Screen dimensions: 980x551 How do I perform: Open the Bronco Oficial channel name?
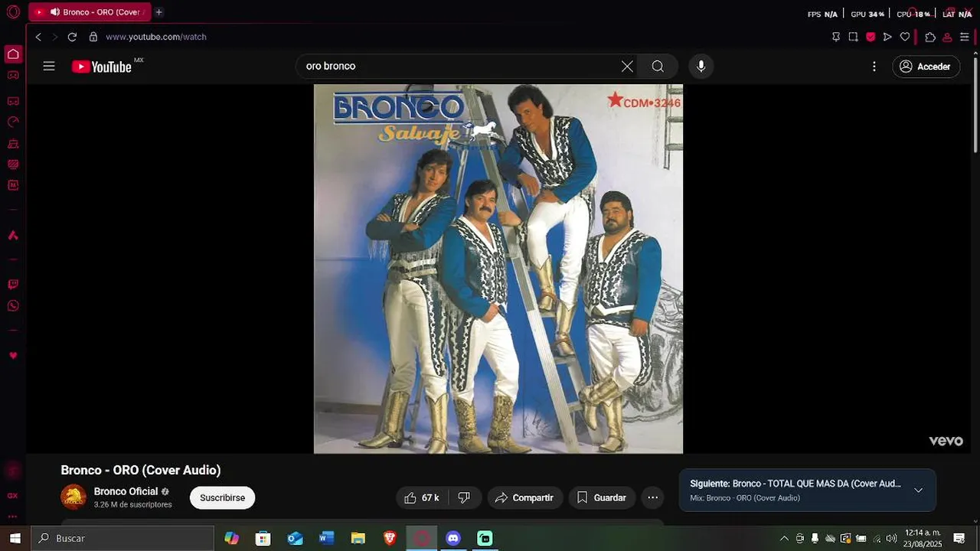[126, 491]
